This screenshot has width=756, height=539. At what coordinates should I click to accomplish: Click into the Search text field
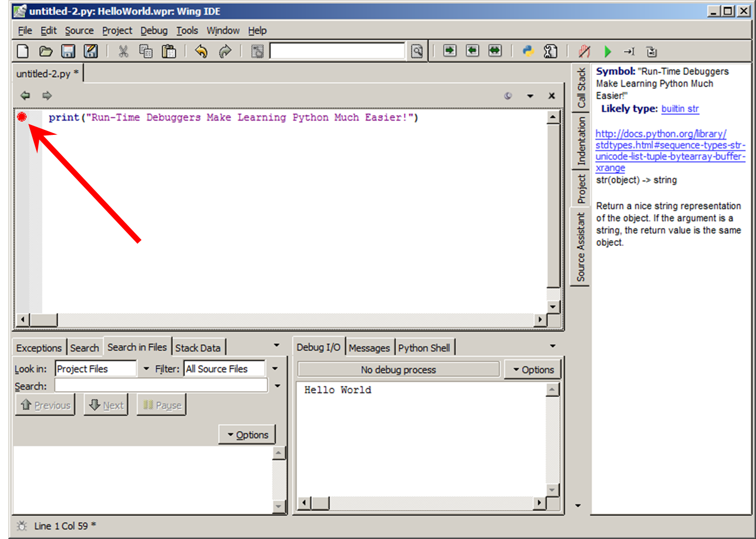click(x=161, y=386)
